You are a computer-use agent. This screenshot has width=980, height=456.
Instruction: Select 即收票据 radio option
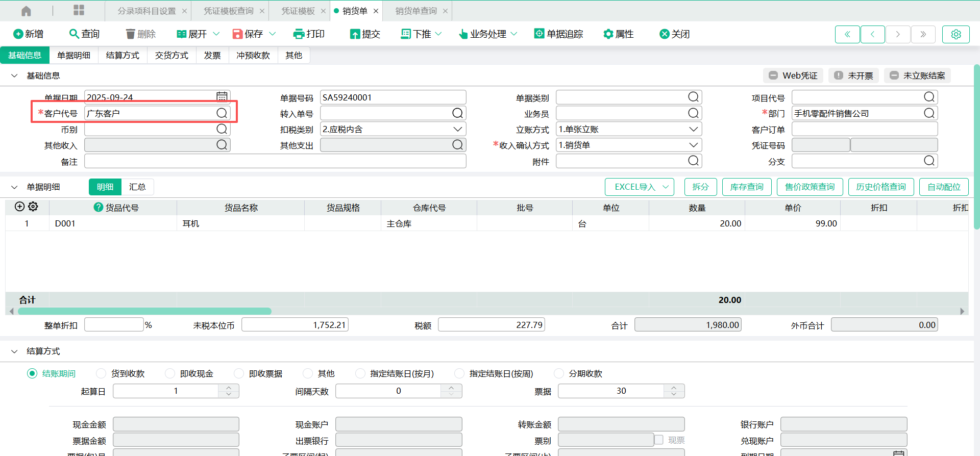239,373
